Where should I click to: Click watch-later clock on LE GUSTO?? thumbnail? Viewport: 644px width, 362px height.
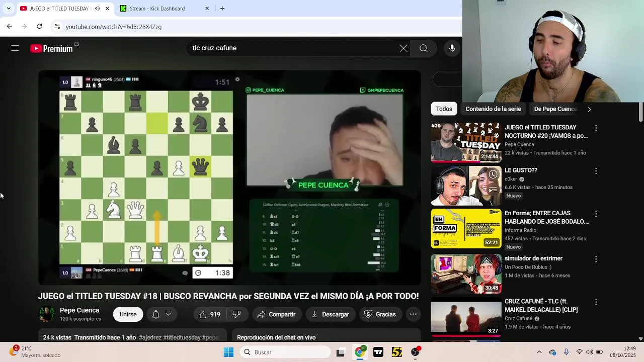[x=493, y=174]
